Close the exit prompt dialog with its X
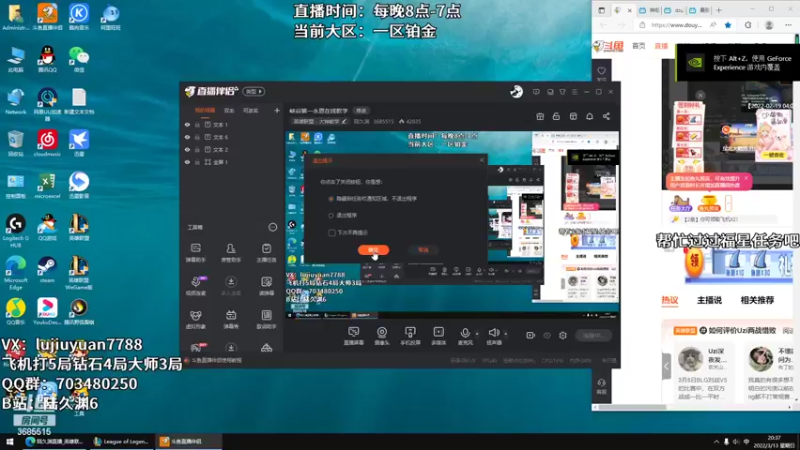This screenshot has width=800, height=450. [x=481, y=160]
